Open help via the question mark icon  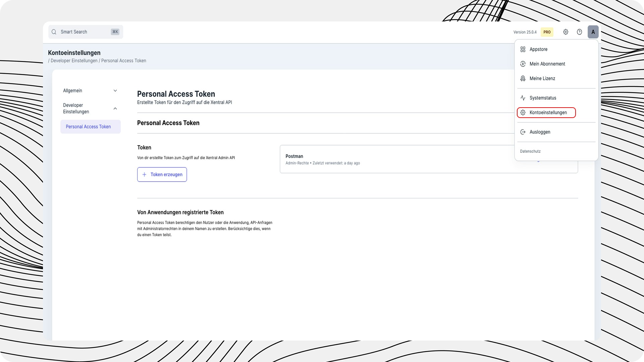pyautogui.click(x=579, y=32)
